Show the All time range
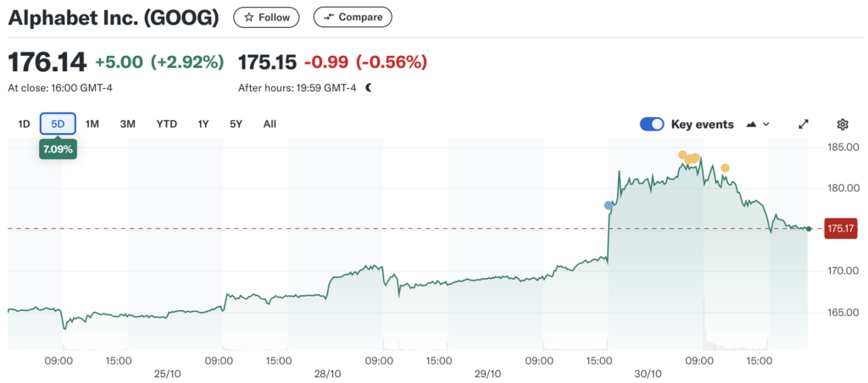The height and width of the screenshot is (383, 868). coord(270,124)
